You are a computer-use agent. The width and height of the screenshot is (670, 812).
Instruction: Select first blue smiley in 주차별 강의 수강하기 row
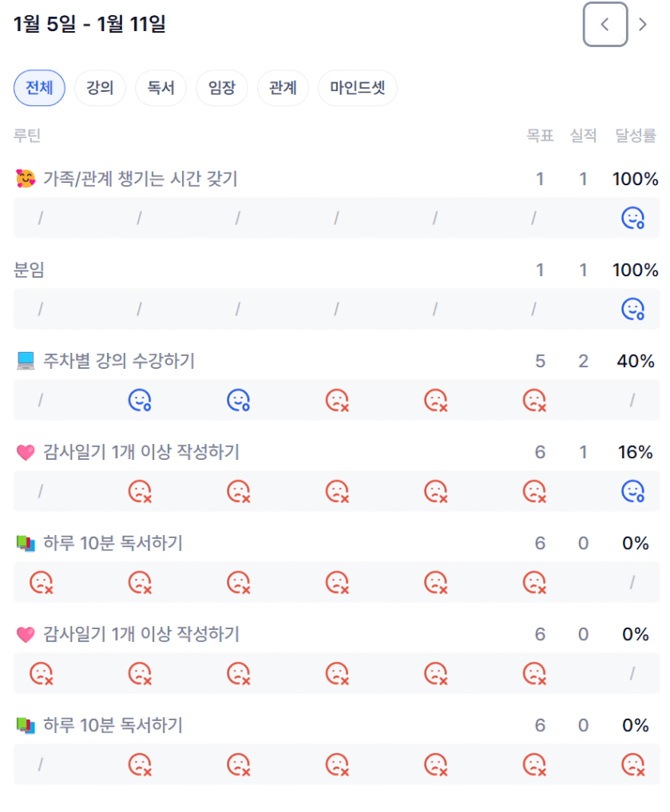139,400
